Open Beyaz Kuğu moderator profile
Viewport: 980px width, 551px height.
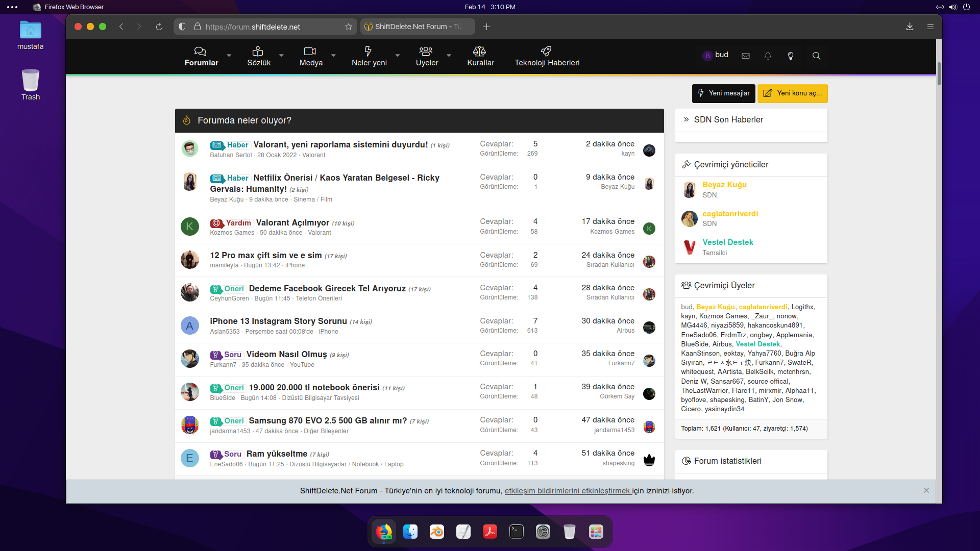click(724, 185)
